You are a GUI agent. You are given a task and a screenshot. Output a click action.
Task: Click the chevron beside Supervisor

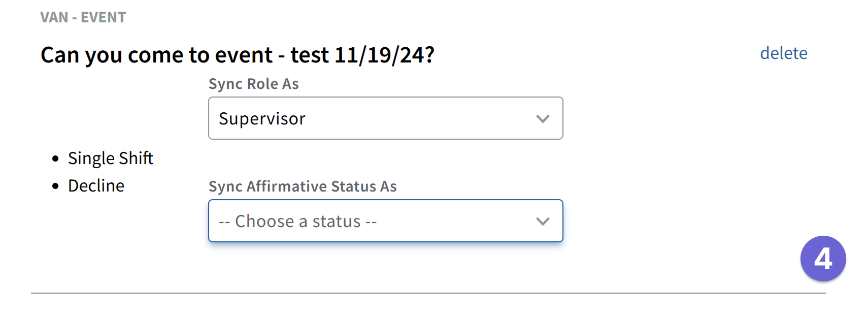pos(543,118)
